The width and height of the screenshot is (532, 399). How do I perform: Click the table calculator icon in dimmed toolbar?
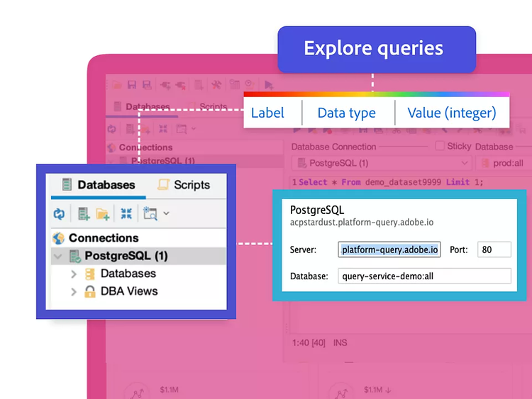tap(235, 84)
